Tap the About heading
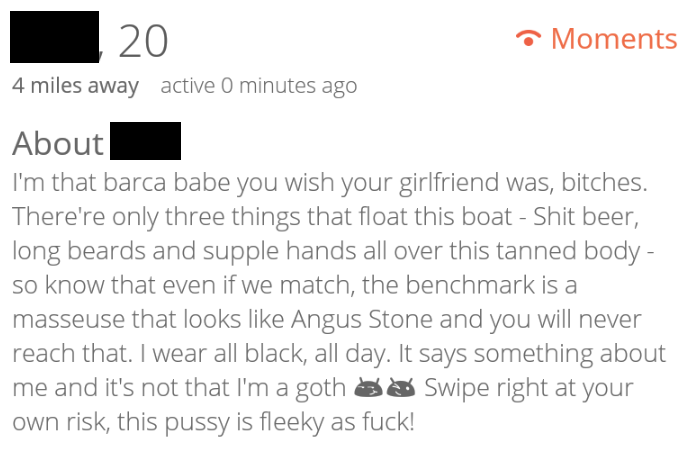This screenshot has width=696, height=452. (58, 143)
